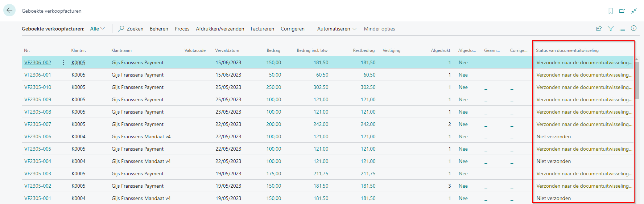Click status Niet verzonden for VF2305-001

point(554,198)
